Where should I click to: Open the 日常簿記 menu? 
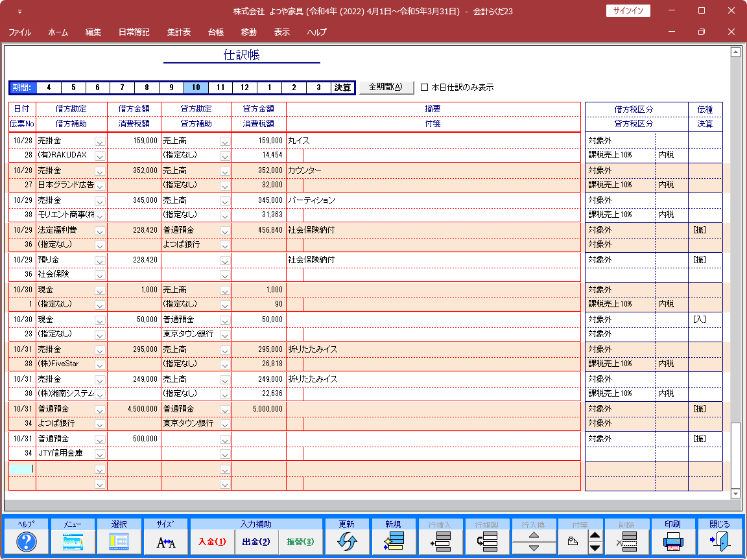[x=134, y=32]
